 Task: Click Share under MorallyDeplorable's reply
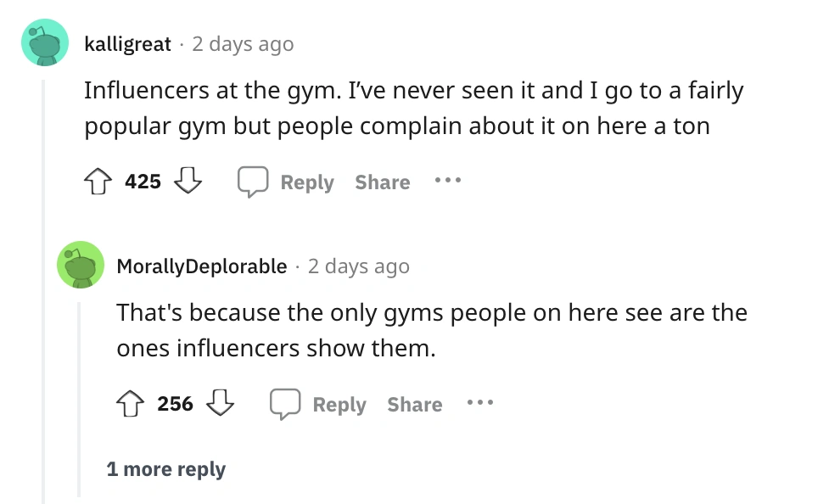415,405
